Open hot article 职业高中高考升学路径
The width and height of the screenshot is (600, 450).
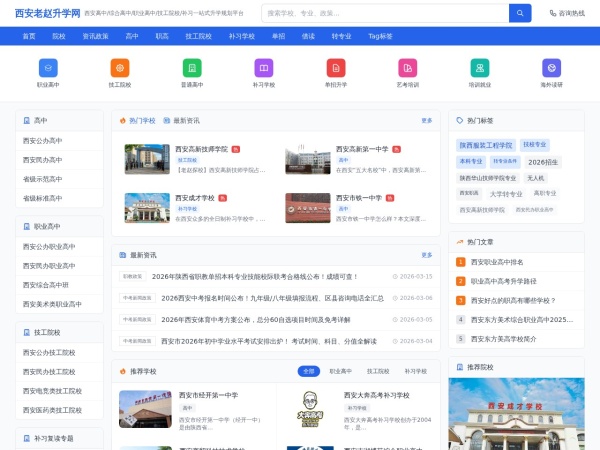point(504,281)
